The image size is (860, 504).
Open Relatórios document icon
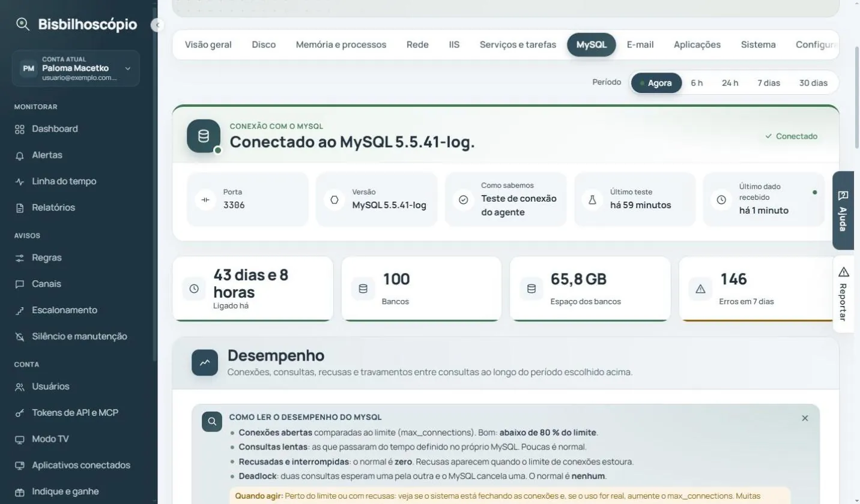tap(20, 208)
